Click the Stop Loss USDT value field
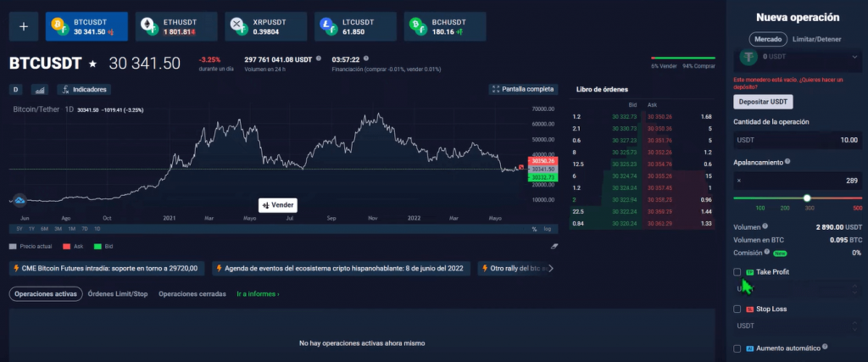This screenshot has width=868, height=362. point(798,326)
